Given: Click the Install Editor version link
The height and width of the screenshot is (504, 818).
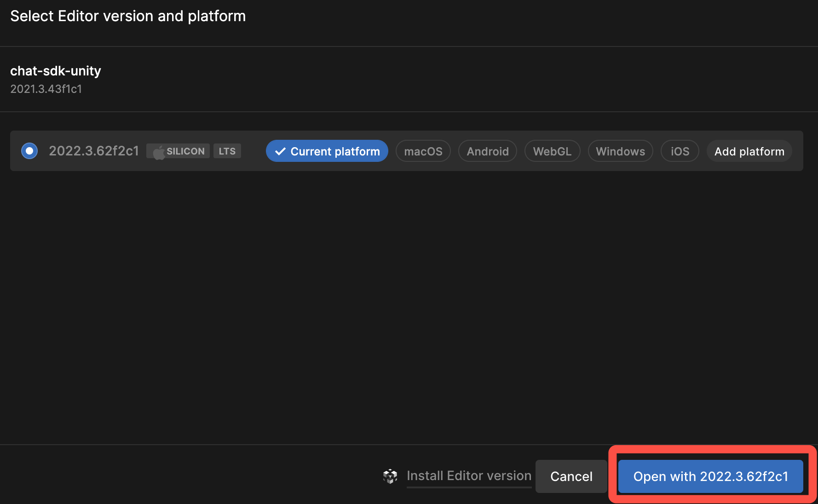Looking at the screenshot, I should coord(469,476).
